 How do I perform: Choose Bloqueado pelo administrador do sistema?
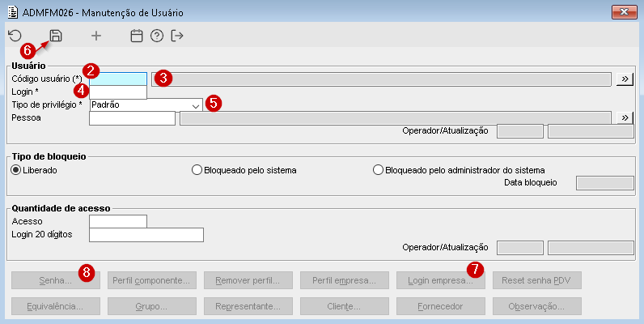378,170
